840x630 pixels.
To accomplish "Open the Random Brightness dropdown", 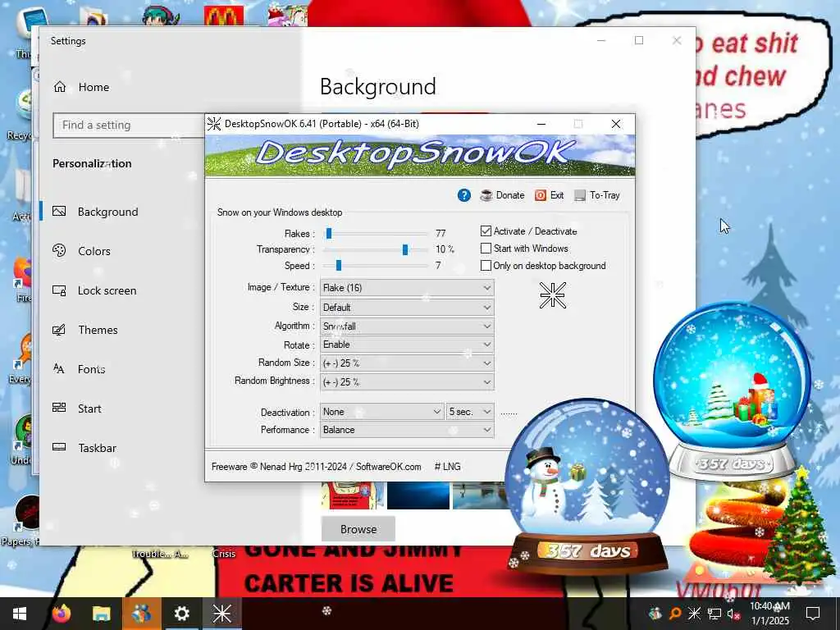I will (407, 381).
